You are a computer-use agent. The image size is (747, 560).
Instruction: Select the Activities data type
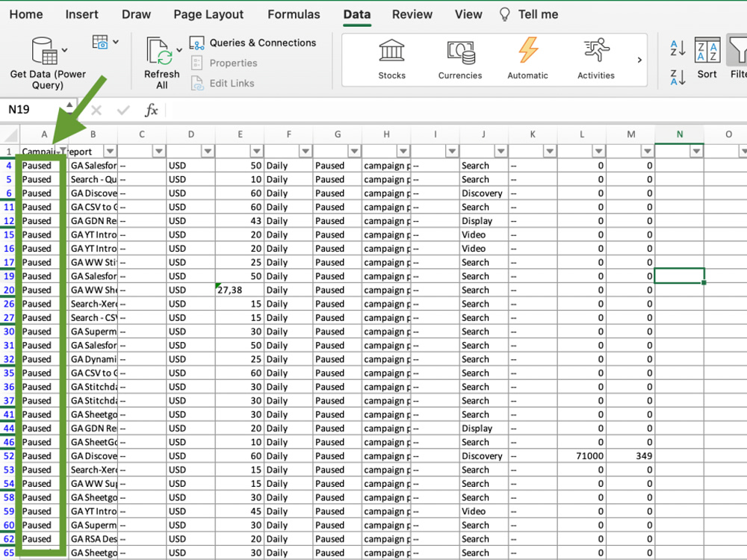tap(595, 60)
